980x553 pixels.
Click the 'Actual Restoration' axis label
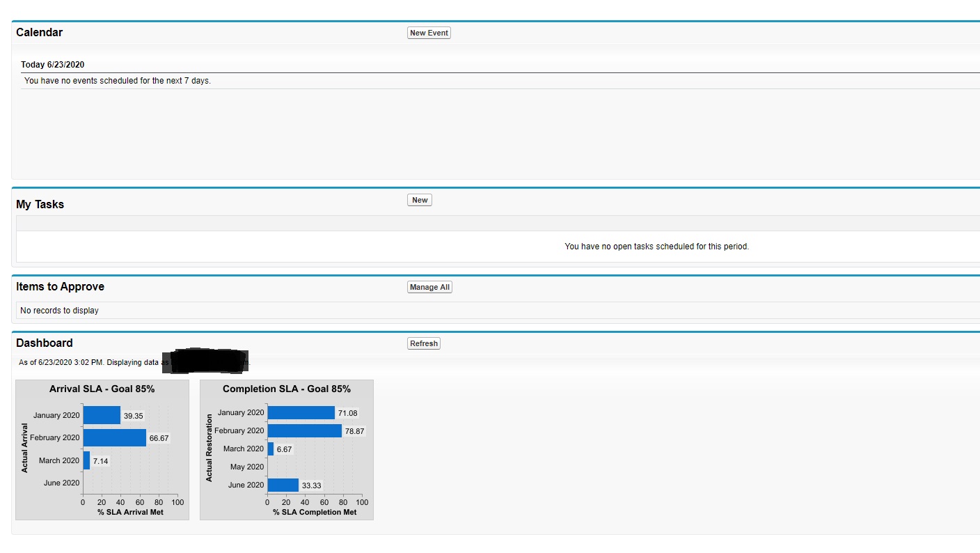[210, 448]
